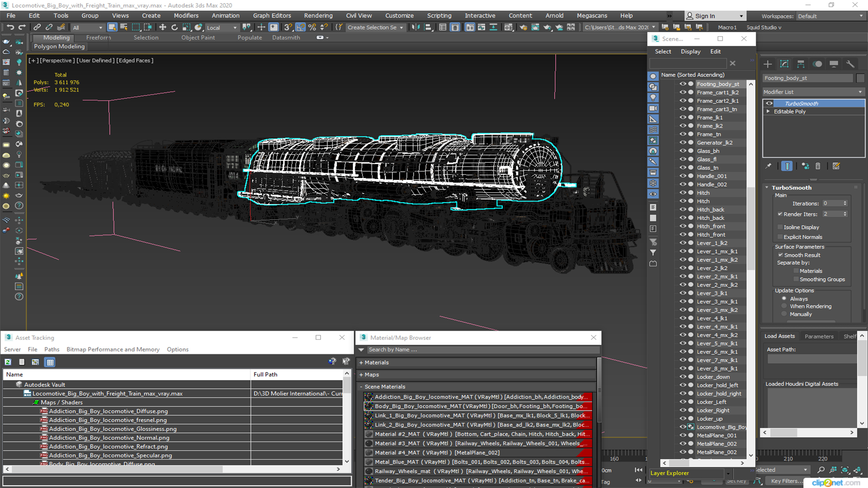Open the Create command panel tab

pyautogui.click(x=768, y=64)
